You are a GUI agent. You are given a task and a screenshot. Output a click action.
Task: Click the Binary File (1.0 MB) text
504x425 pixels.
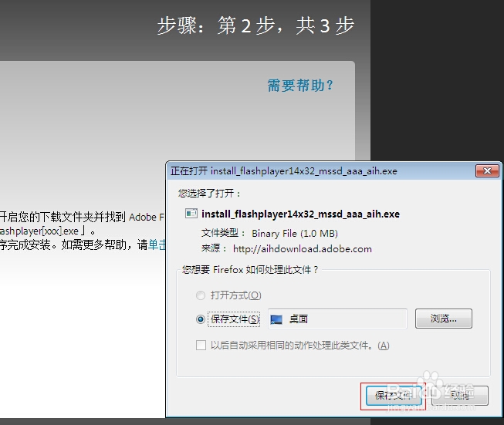click(295, 233)
